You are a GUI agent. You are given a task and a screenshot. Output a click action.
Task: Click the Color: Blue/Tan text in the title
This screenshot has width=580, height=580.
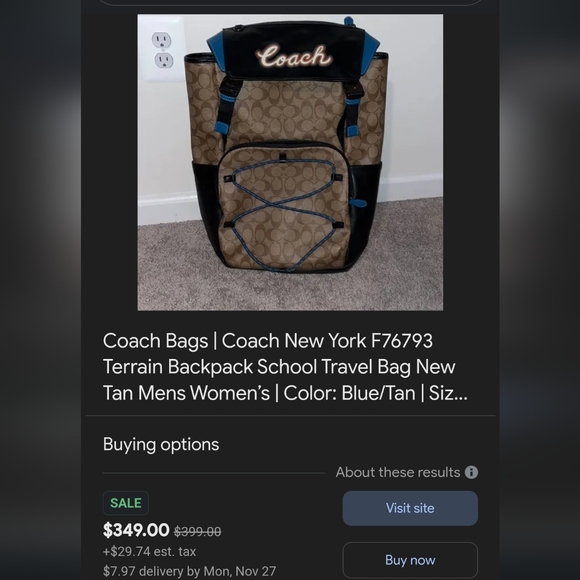tap(349, 393)
